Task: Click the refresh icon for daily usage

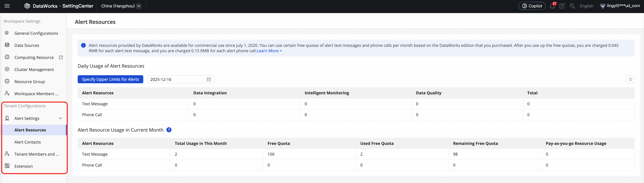Action: coord(630,79)
